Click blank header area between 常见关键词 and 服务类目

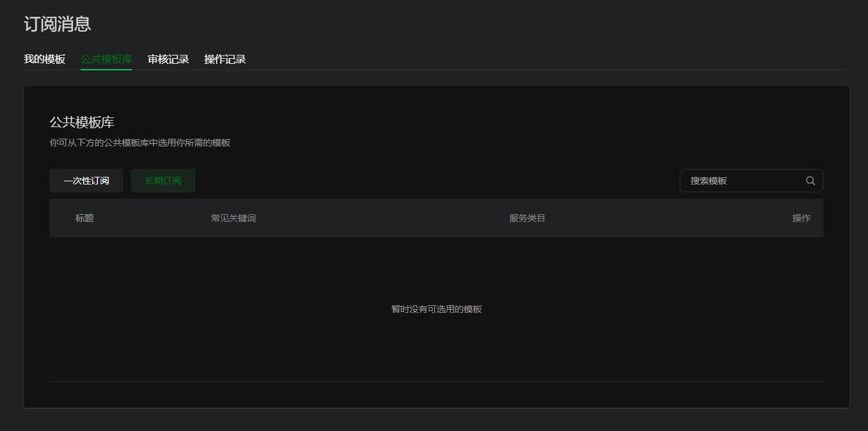click(380, 218)
